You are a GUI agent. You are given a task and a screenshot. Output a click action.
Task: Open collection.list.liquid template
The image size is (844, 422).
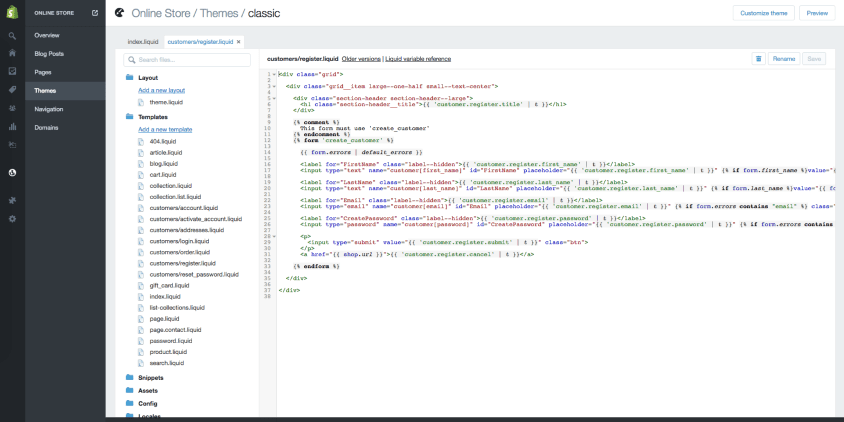click(x=175, y=197)
